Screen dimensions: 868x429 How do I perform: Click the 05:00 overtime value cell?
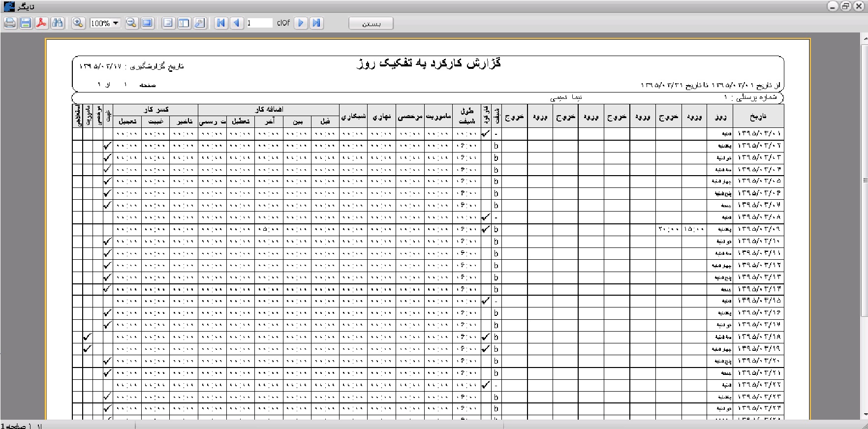pos(269,229)
